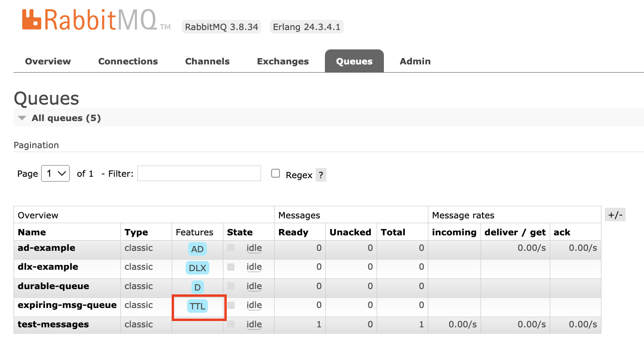Click the Filter text input field

tap(199, 173)
